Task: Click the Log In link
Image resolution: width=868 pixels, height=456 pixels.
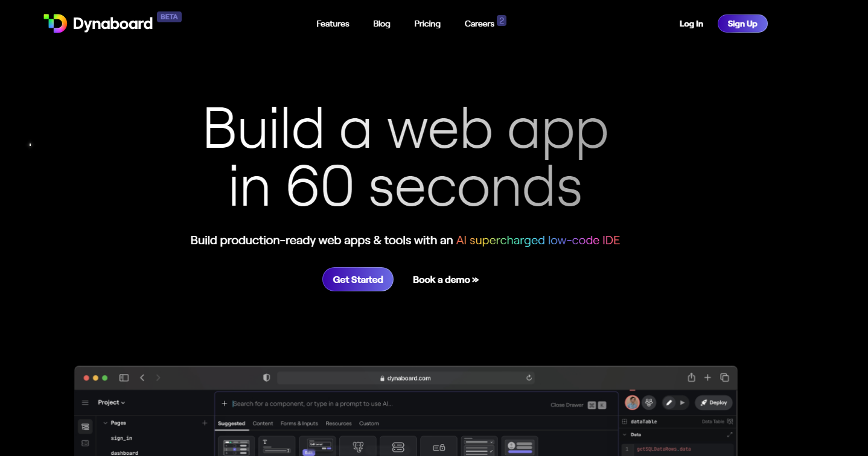Action: [691, 24]
